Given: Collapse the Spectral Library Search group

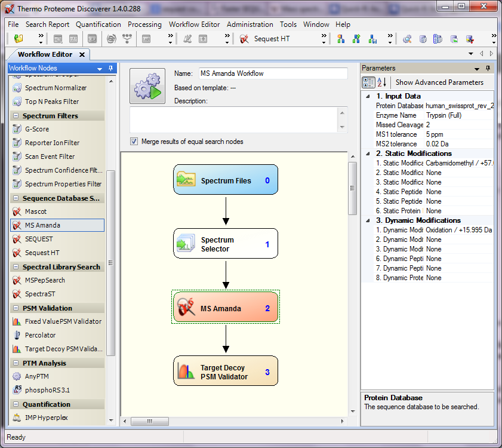Looking at the screenshot, I should coord(16,267).
